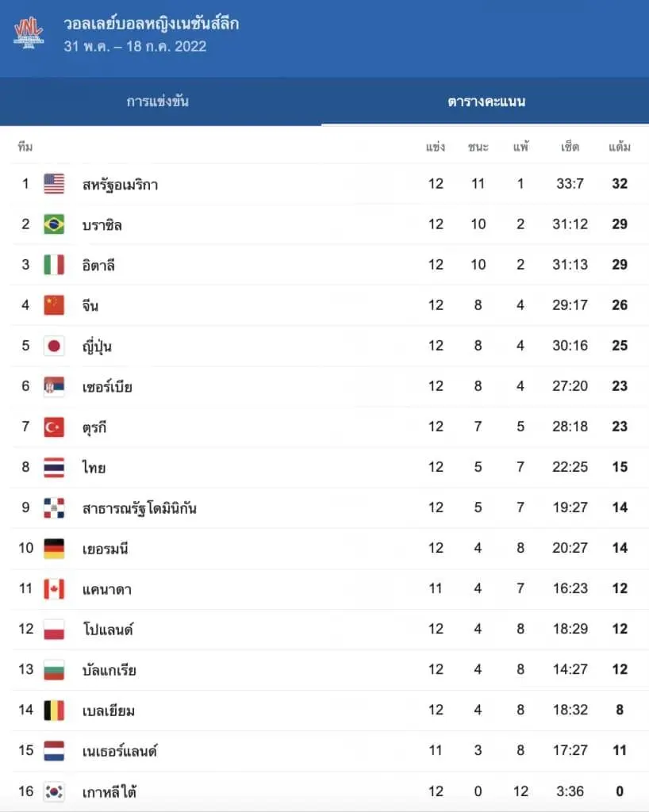The height and width of the screenshot is (812, 649).
Task: Open the เนเธอร์แลนด์ team link
Action: click(x=120, y=751)
